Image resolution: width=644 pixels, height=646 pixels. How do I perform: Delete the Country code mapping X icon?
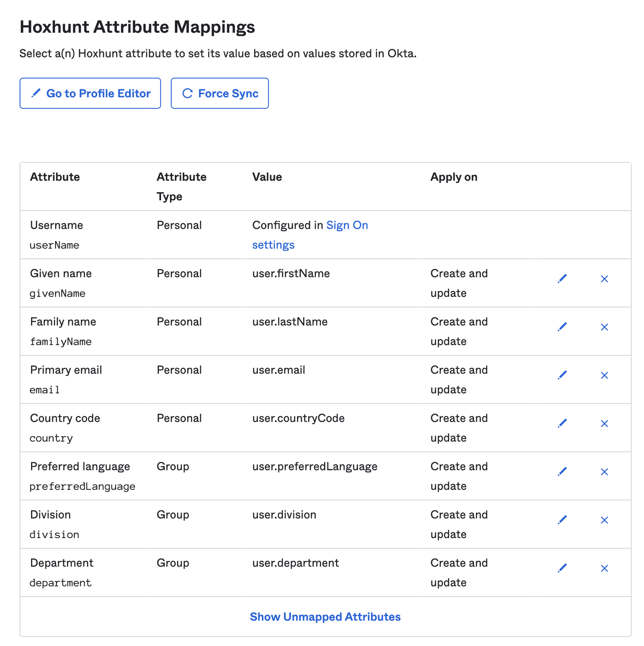[604, 424]
